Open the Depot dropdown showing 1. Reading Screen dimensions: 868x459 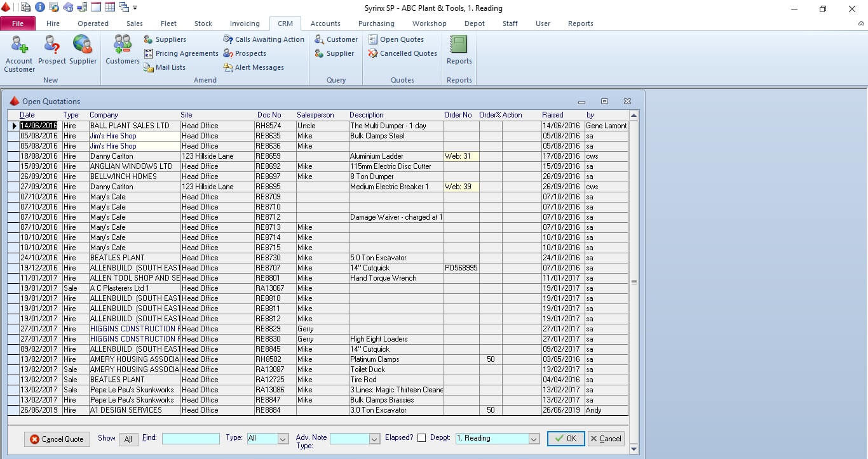(534, 439)
